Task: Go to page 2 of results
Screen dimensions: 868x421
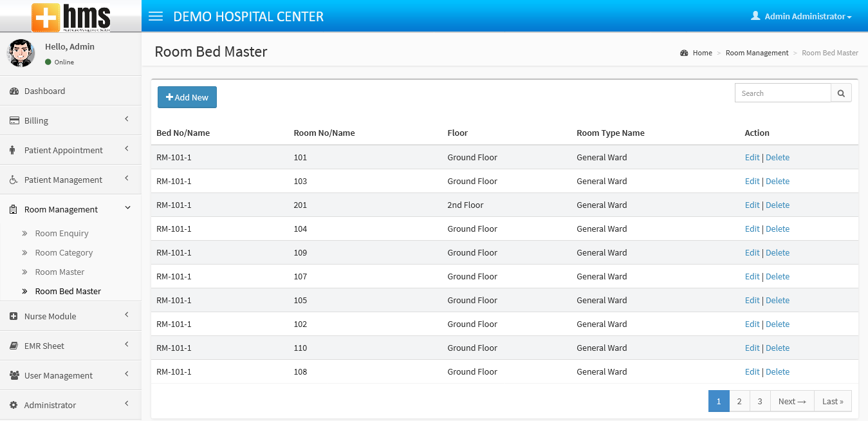Action: click(739, 401)
